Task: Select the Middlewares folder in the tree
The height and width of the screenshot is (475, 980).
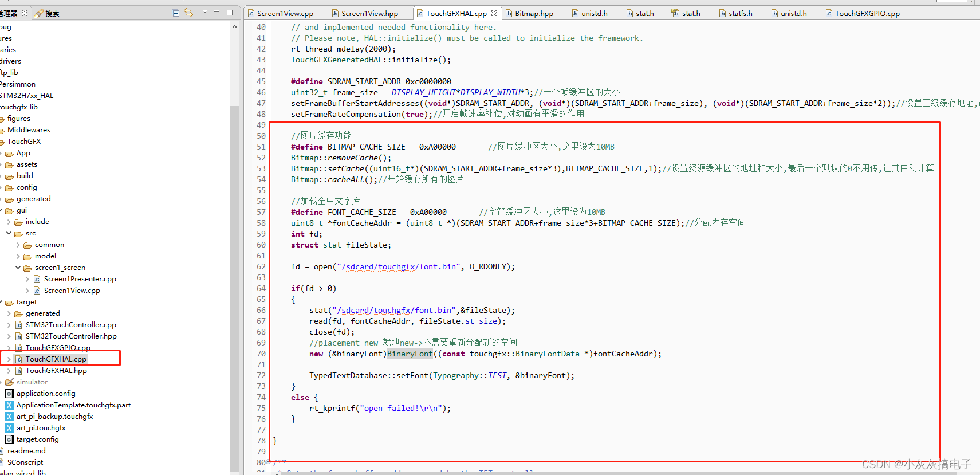Action: coord(29,130)
